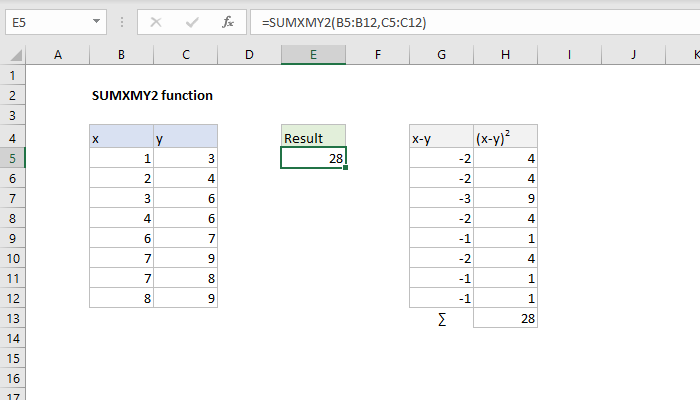Open the Insert Function fx icon

(228, 22)
